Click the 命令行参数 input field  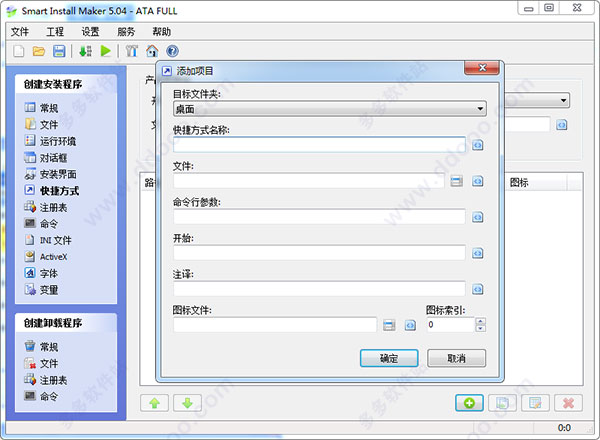coord(320,217)
